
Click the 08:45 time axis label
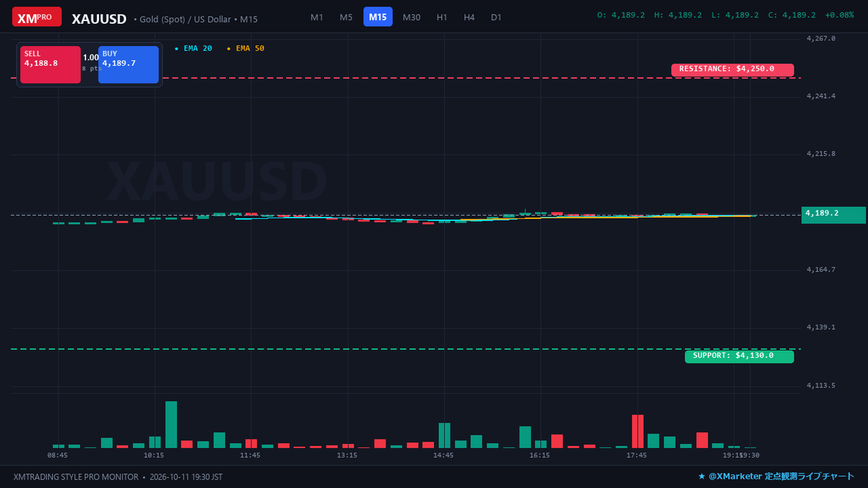pos(58,455)
